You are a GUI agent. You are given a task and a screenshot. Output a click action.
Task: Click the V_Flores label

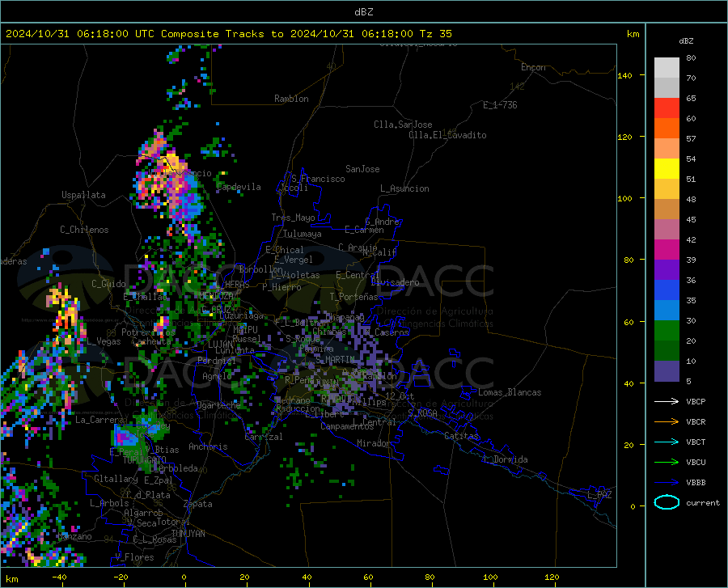click(x=134, y=557)
